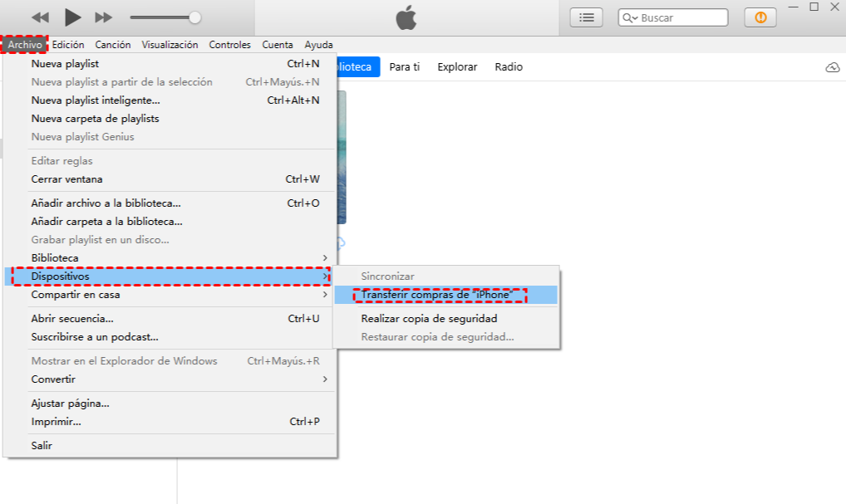Select Realizar copia de seguridad
Screen dimensions: 846x504
coord(445,319)
